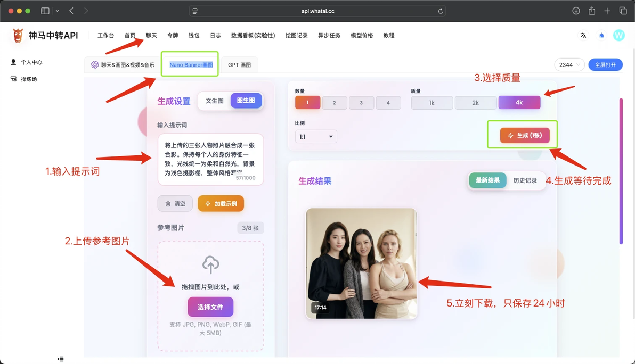Collapse the sidebar with bottom icon
The width and height of the screenshot is (635, 364).
pyautogui.click(x=60, y=359)
